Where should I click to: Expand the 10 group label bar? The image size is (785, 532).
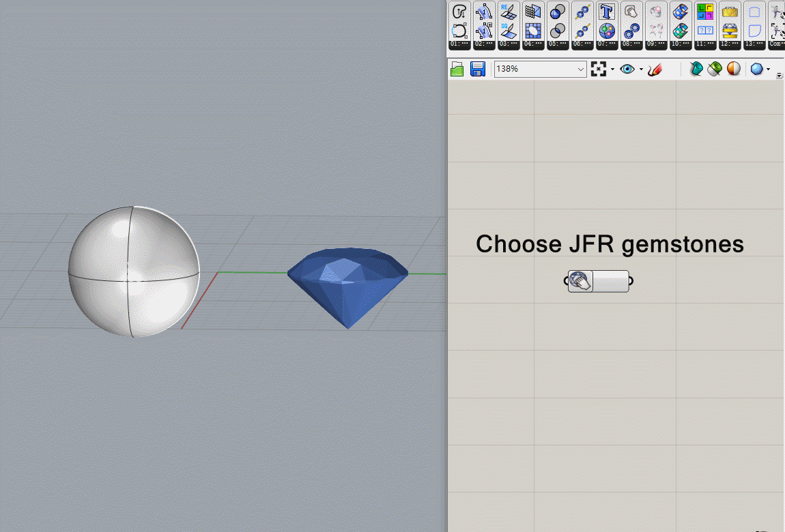pos(681,44)
